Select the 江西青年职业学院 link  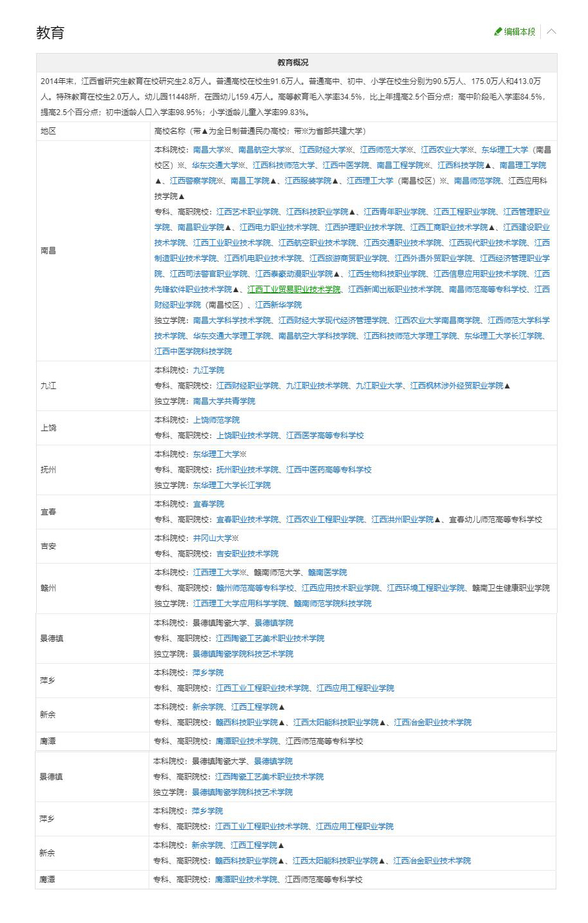pos(395,212)
